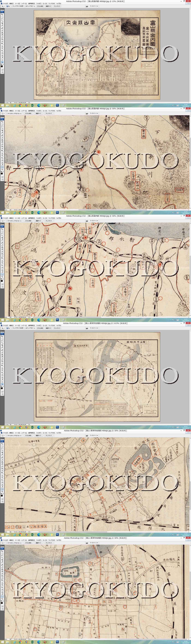Click プリントサイズ button in the fourth 14.9% window
191x644 pixels.
coord(57,328)
